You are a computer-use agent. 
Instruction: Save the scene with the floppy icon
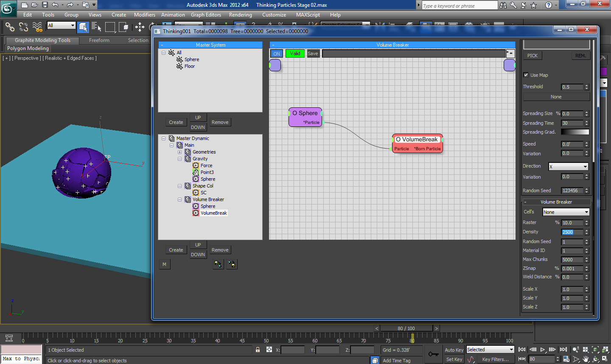coord(45,5)
